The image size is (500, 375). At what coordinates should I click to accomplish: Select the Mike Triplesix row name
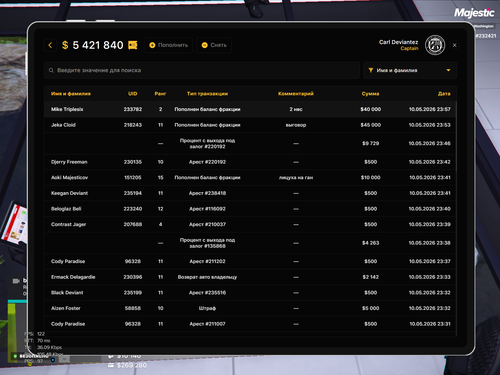[67, 109]
